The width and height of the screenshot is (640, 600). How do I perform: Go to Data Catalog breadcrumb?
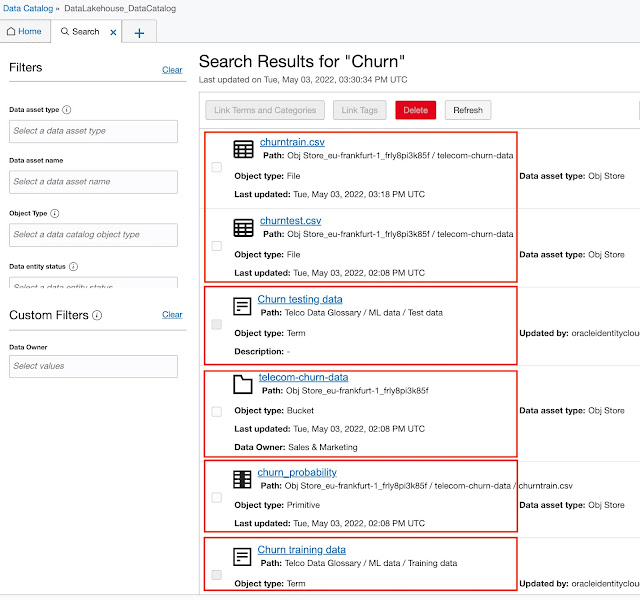coord(28,8)
